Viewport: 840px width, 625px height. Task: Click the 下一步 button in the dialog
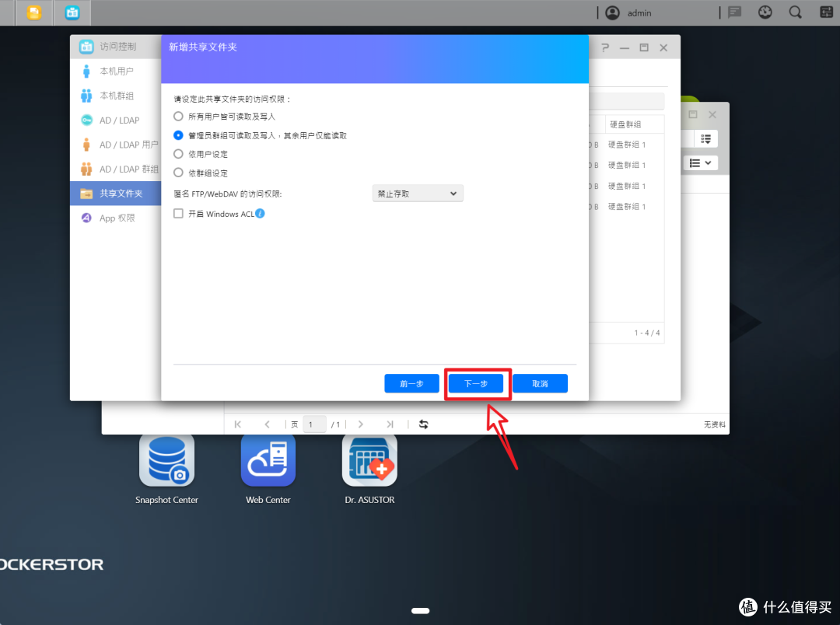(x=477, y=383)
